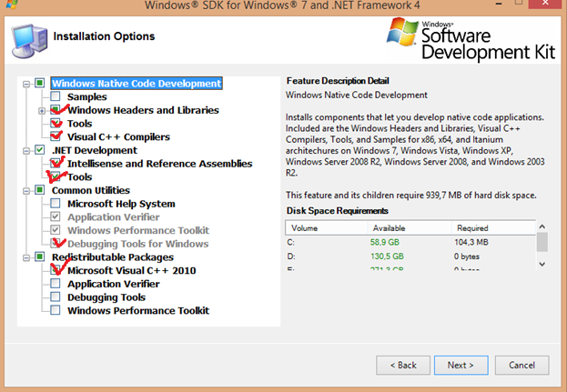Select Intellisense and Reference Assemblies label
Viewport: 567px width, 392px height.
pyautogui.click(x=160, y=164)
